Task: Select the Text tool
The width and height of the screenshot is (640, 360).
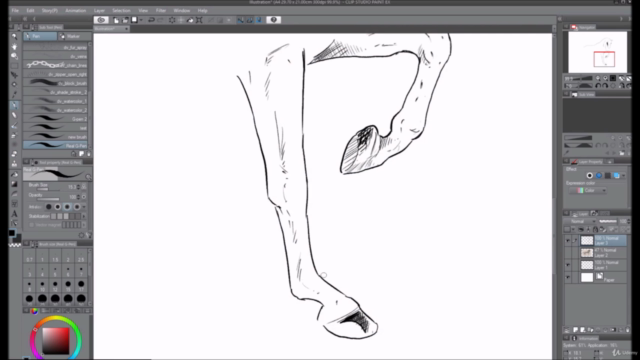Action: (x=14, y=213)
